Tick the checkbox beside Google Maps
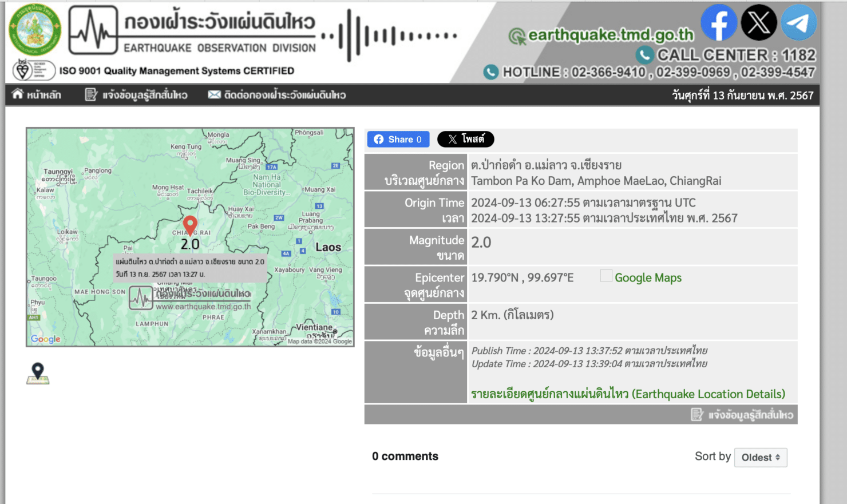The width and height of the screenshot is (847, 504). click(x=606, y=276)
